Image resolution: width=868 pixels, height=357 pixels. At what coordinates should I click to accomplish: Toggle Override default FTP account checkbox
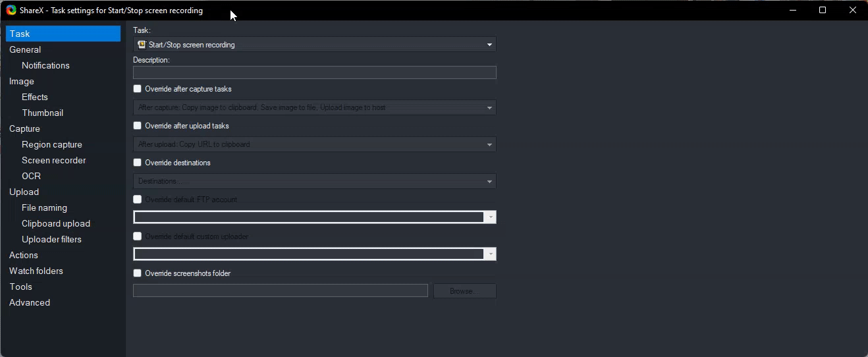tap(138, 200)
